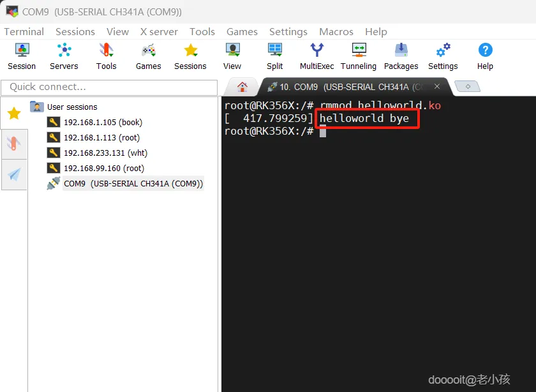This screenshot has width=536, height=392.
Task: Open the Macros menu
Action: click(x=336, y=31)
